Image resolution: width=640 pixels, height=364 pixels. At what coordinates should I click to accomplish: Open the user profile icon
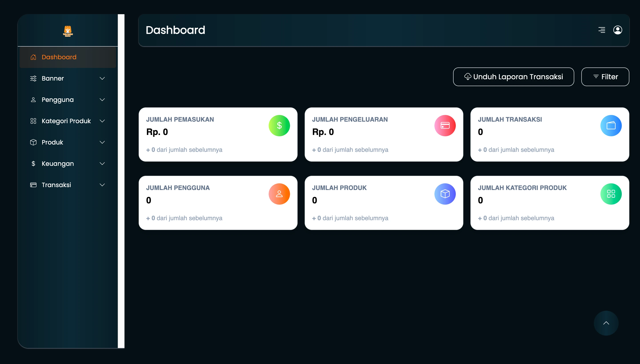618,30
